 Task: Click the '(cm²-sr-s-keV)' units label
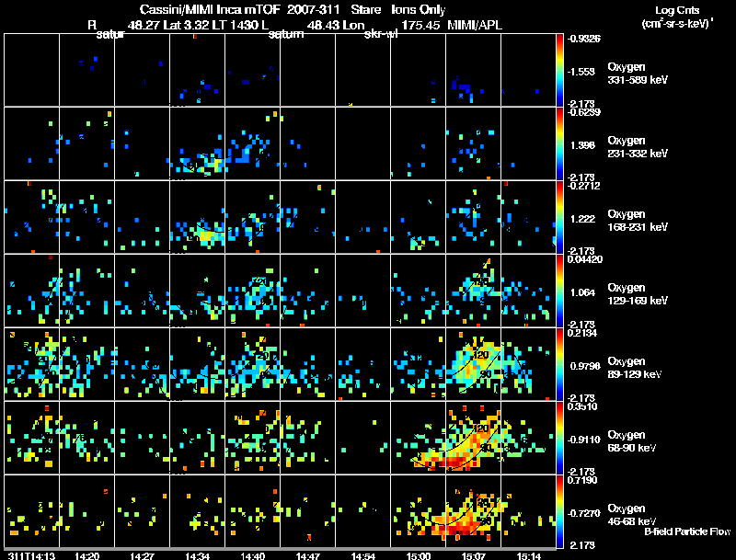tap(677, 23)
